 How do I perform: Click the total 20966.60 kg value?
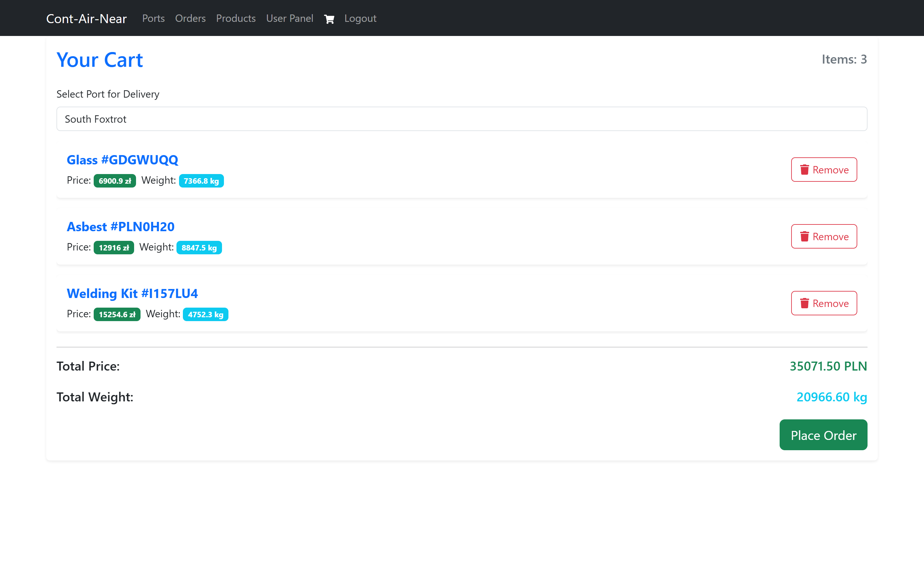[832, 397]
